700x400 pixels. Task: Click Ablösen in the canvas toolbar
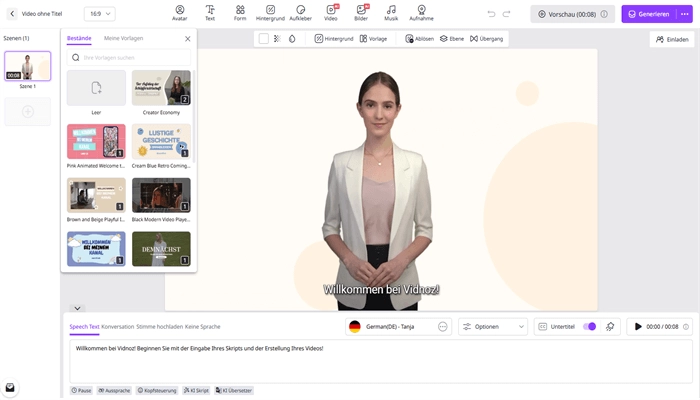click(419, 39)
